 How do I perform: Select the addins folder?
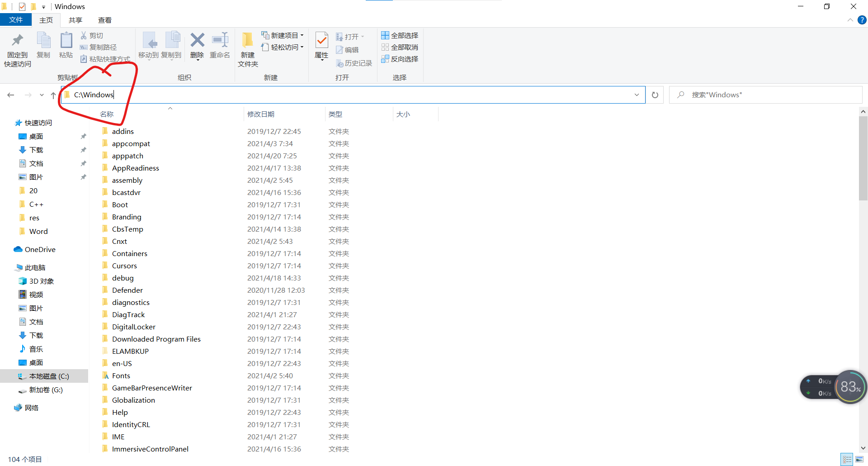tap(123, 131)
